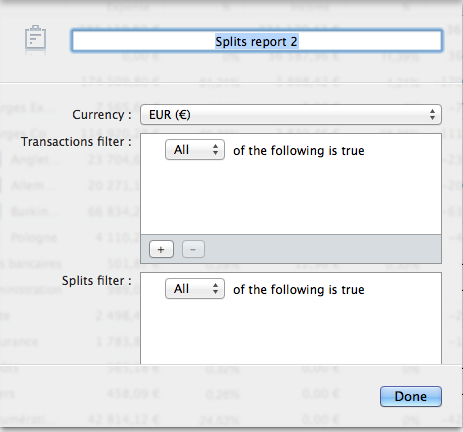Click the clipboard report icon
Image resolution: width=463 pixels, height=432 pixels.
pyautogui.click(x=35, y=38)
